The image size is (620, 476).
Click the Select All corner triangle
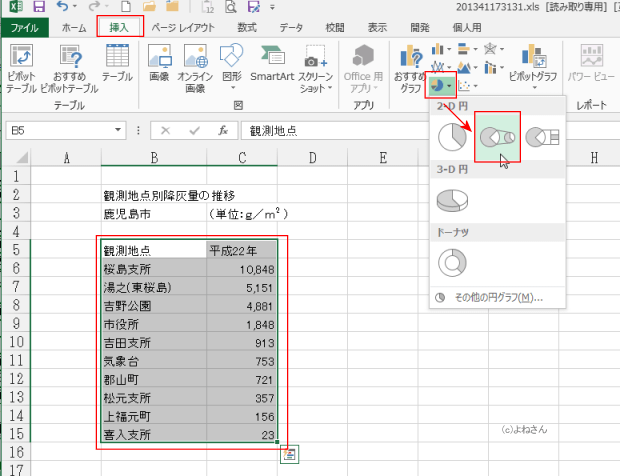pyautogui.click(x=21, y=158)
